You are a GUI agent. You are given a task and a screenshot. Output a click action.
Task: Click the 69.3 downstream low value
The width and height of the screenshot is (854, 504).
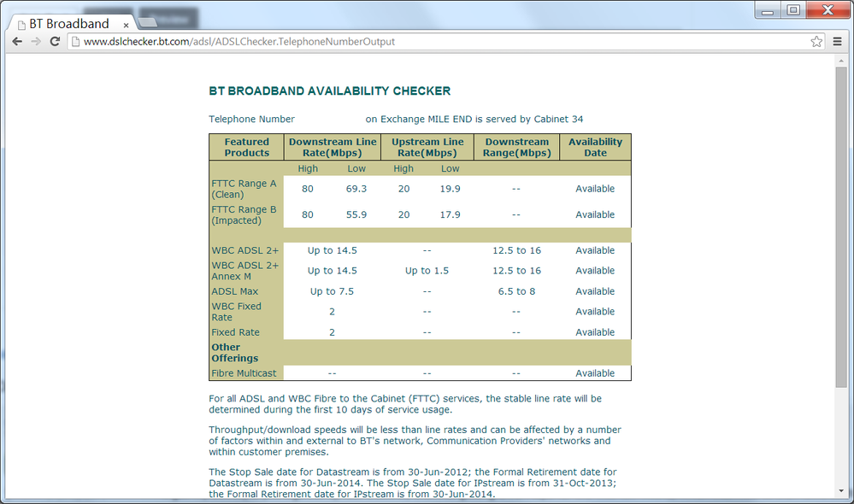(x=356, y=189)
